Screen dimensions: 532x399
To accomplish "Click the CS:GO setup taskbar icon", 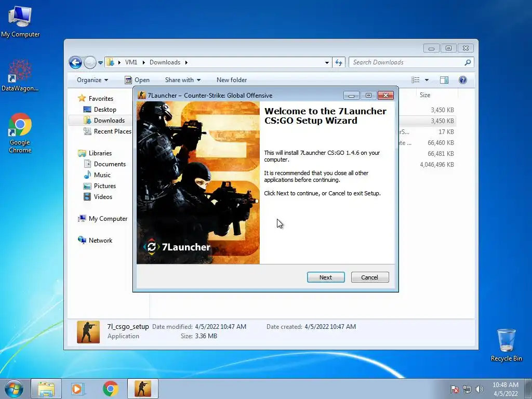I will tap(143, 389).
